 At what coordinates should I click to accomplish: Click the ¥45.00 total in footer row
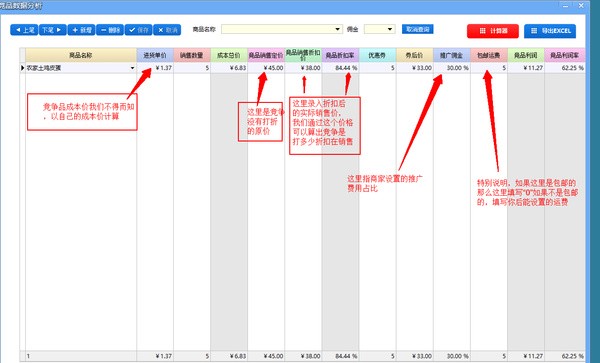[266, 356]
